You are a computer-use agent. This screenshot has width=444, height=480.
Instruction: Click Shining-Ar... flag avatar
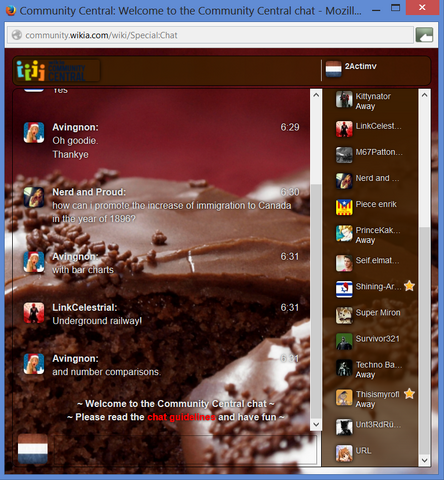(344, 289)
